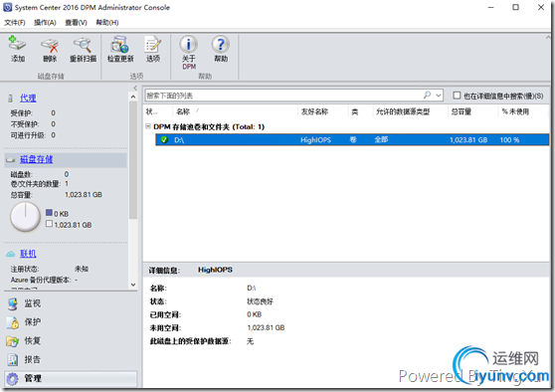The image size is (555, 392).
Task: Open the 文件(F) menu
Action: 15,22
